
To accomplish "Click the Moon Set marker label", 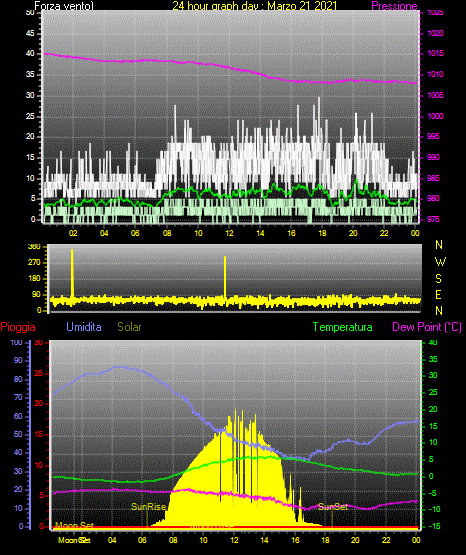I will (74, 525).
